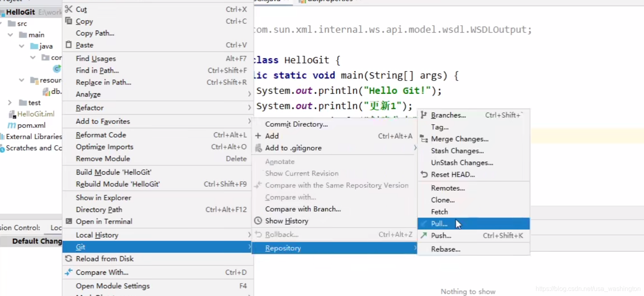Click the HelloGit.iml file icon

12,114
